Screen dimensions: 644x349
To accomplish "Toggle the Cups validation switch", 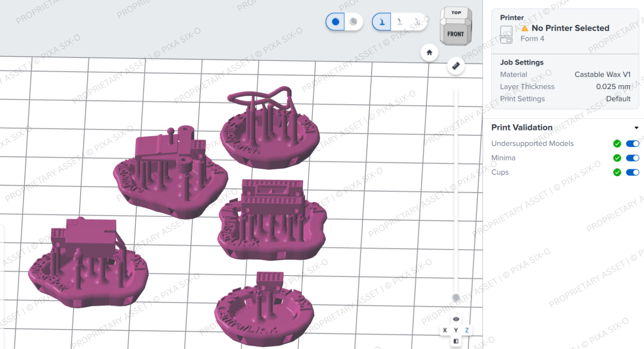I will (x=633, y=172).
